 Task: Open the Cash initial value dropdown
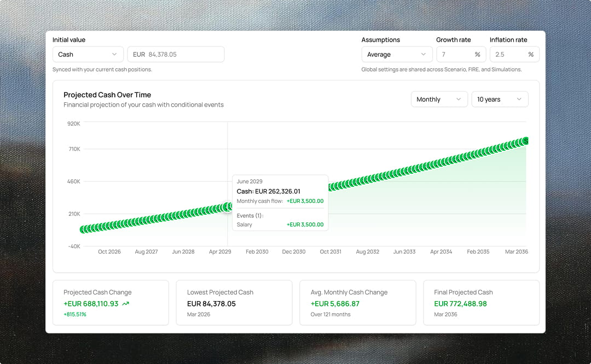point(88,54)
